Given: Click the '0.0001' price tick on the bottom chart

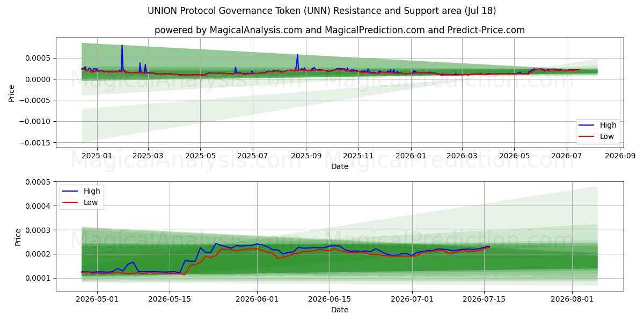Looking at the screenshot, I should (x=39, y=278).
